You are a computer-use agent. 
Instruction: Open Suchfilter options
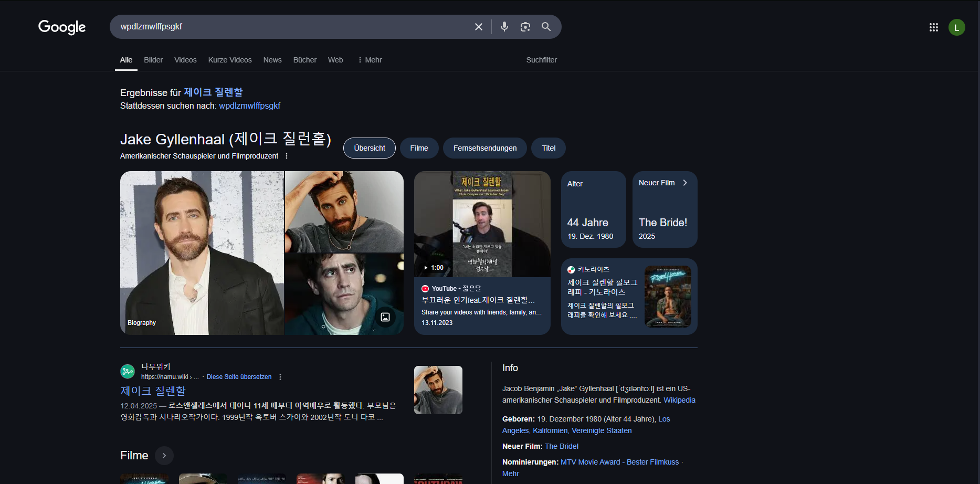[541, 60]
